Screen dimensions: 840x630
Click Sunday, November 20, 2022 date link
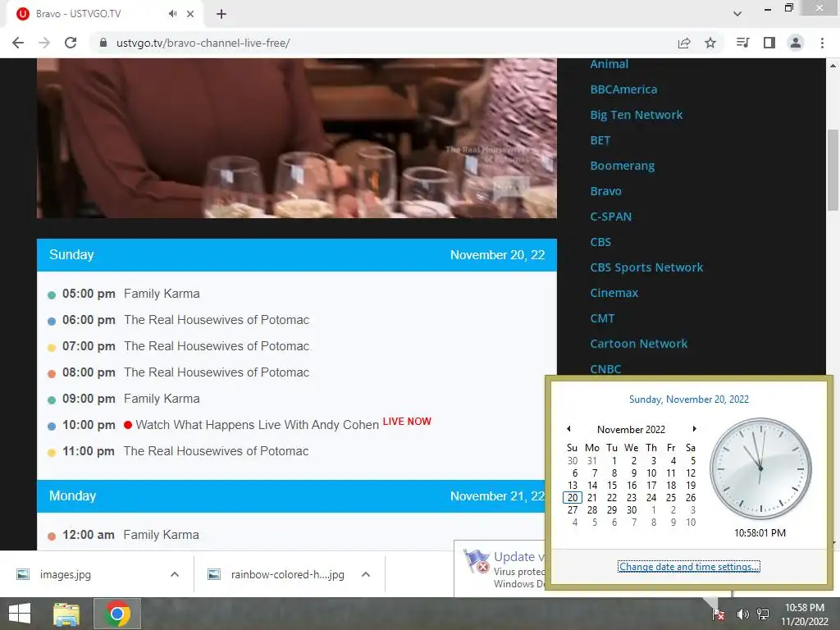click(x=689, y=399)
